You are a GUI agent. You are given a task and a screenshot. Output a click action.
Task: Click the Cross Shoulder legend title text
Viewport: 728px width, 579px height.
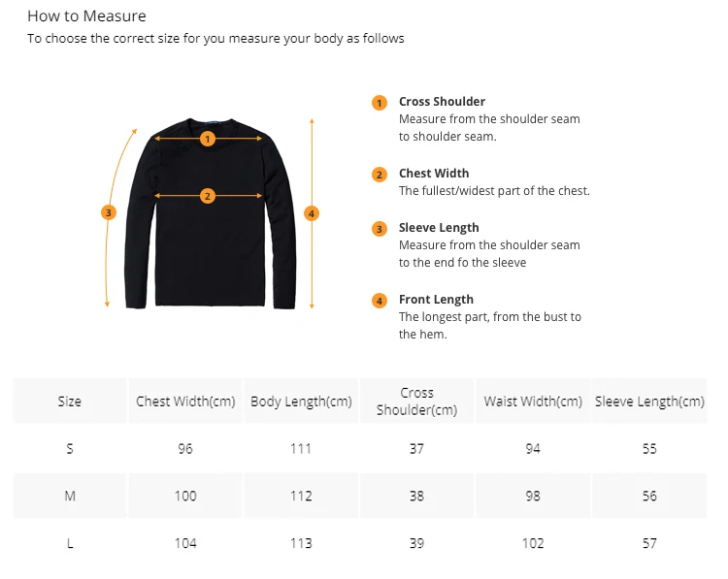[x=442, y=101]
